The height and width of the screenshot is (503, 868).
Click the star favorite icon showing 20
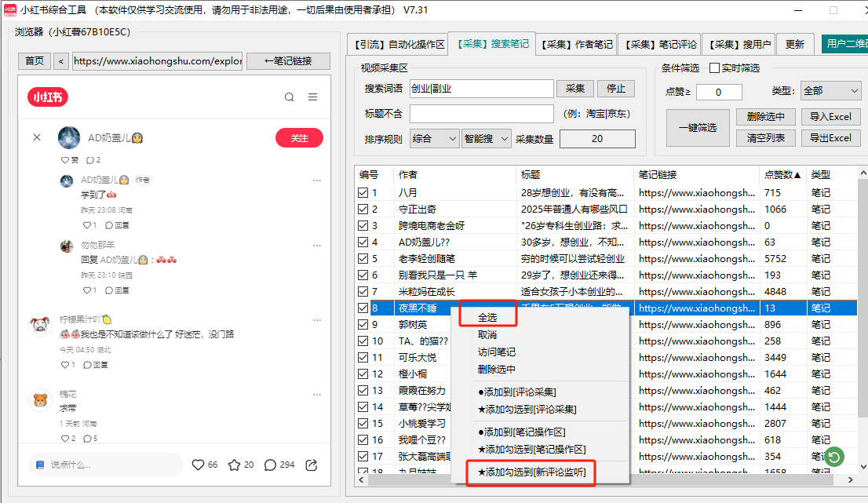233,465
